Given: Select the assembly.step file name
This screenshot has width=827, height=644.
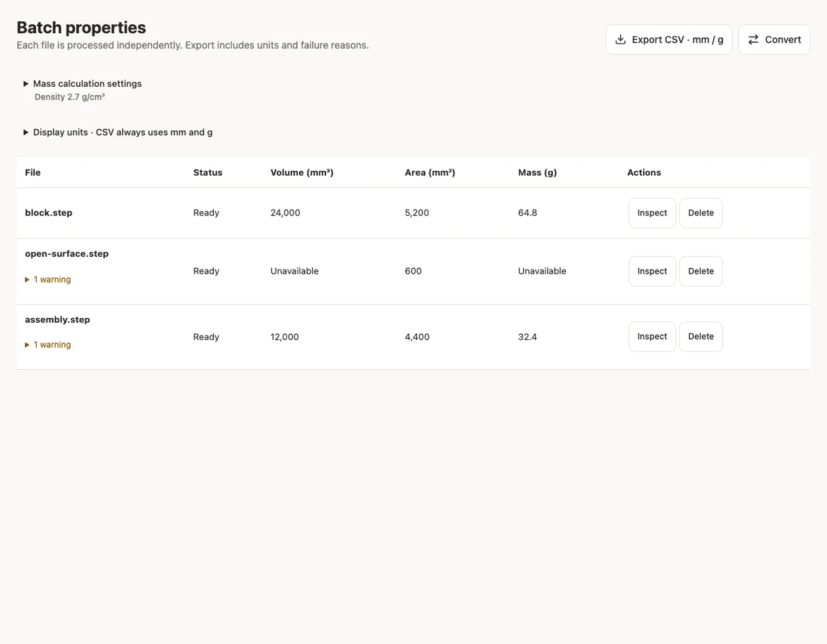Looking at the screenshot, I should tap(57, 319).
